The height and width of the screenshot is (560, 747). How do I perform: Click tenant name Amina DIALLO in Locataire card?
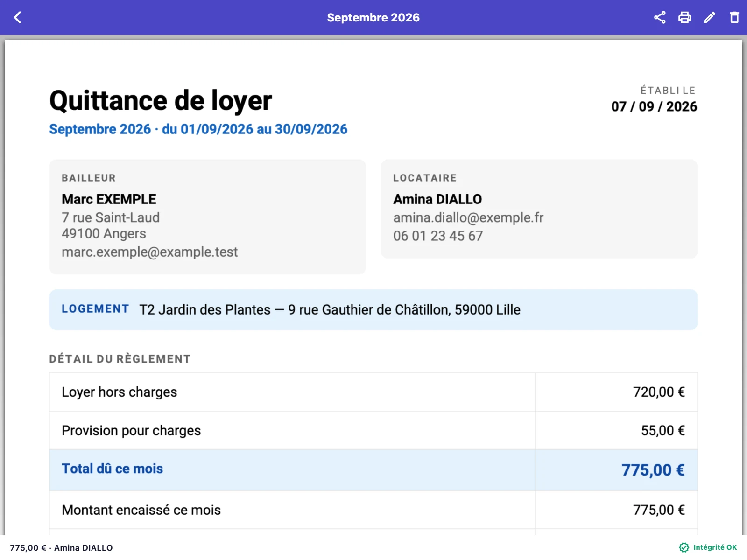[x=437, y=199]
